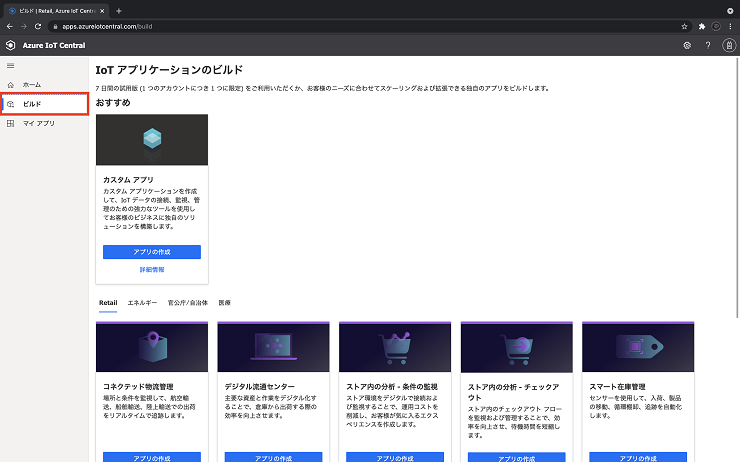Open ホーム in the sidebar
The height and width of the screenshot is (462, 740).
[44, 85]
